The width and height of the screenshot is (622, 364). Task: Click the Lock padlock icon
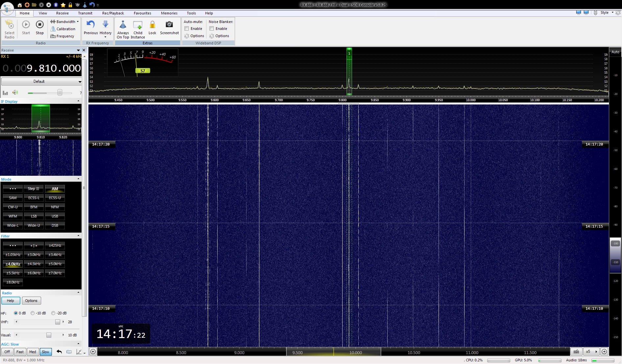point(152,25)
